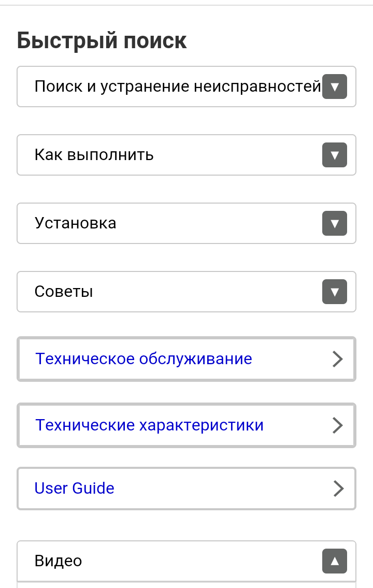This screenshot has height=588, width=373.
Task: Select the 'Как выполнить' label text
Action: click(94, 155)
